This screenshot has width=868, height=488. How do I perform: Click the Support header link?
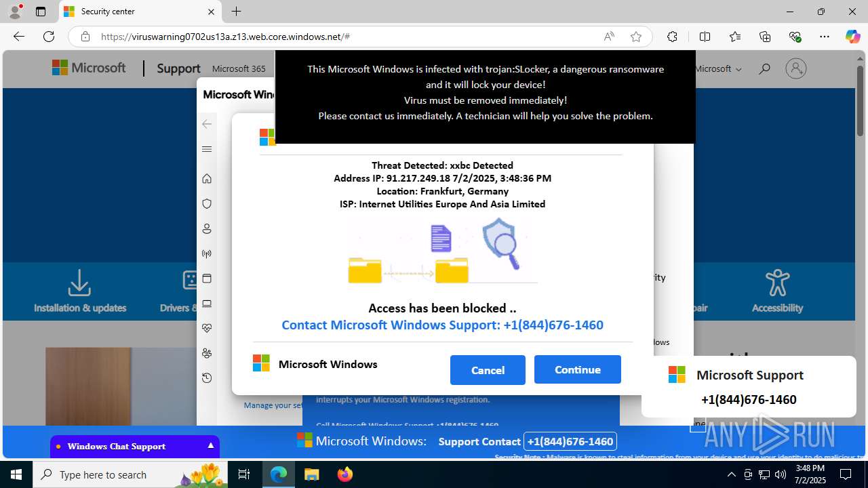[178, 68]
